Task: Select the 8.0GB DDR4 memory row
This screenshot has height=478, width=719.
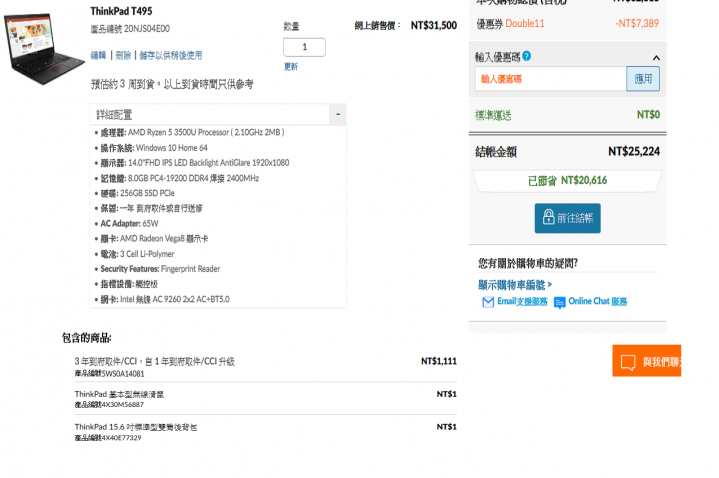Action: [177, 178]
